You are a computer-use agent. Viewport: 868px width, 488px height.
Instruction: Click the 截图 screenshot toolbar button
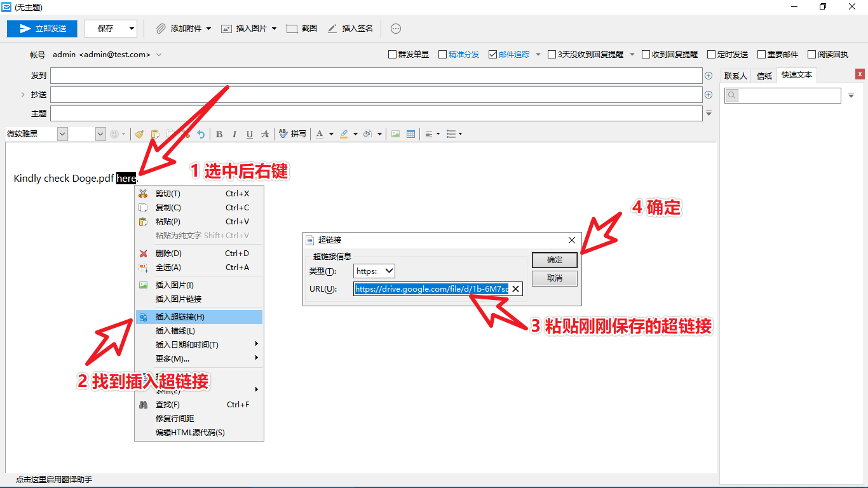(x=302, y=29)
